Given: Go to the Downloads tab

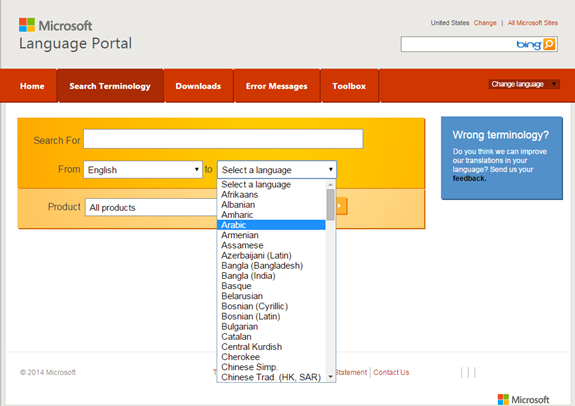Looking at the screenshot, I should pyautogui.click(x=198, y=86).
